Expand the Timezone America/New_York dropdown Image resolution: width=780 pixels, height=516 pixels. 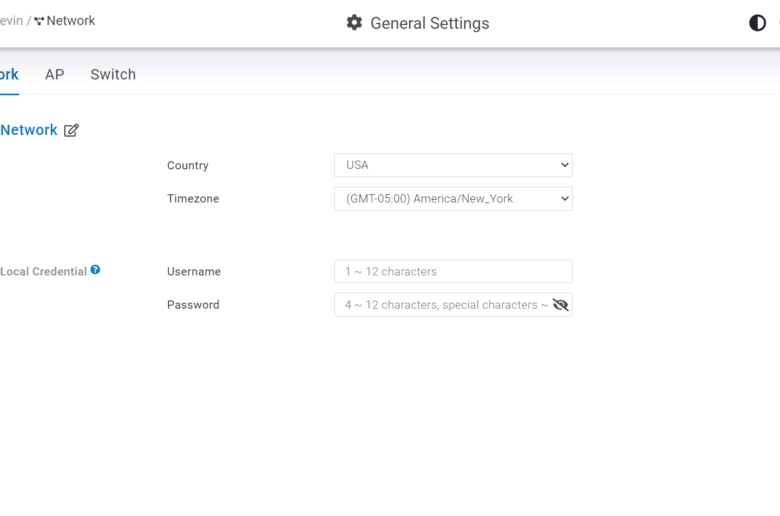[x=453, y=199]
